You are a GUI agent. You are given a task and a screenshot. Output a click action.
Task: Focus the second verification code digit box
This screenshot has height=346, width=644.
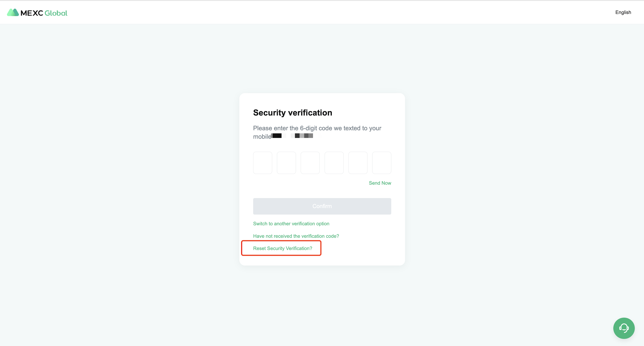coord(286,163)
